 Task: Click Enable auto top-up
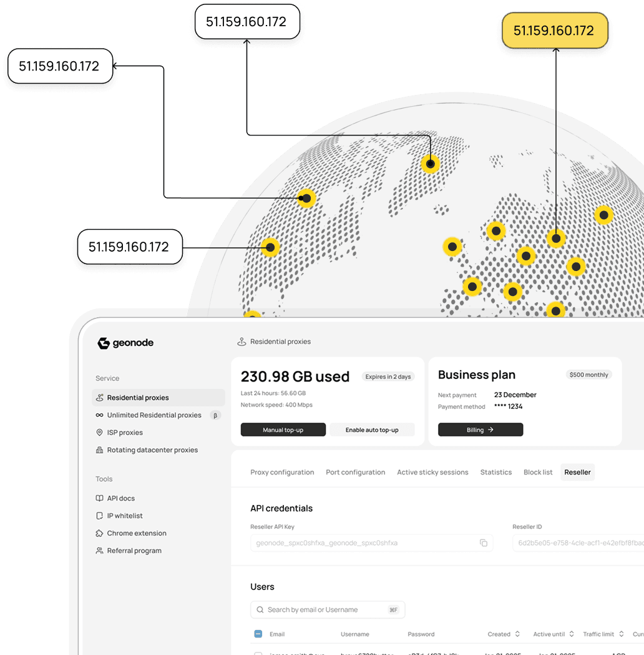click(372, 430)
